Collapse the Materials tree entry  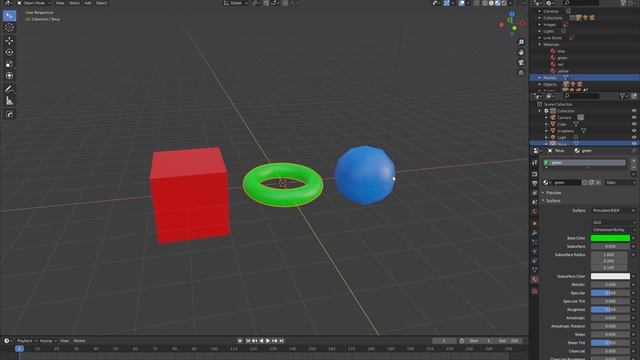tap(540, 44)
